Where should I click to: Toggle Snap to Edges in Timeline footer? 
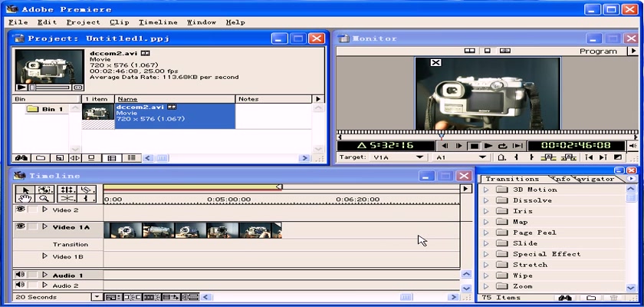tap(132, 297)
